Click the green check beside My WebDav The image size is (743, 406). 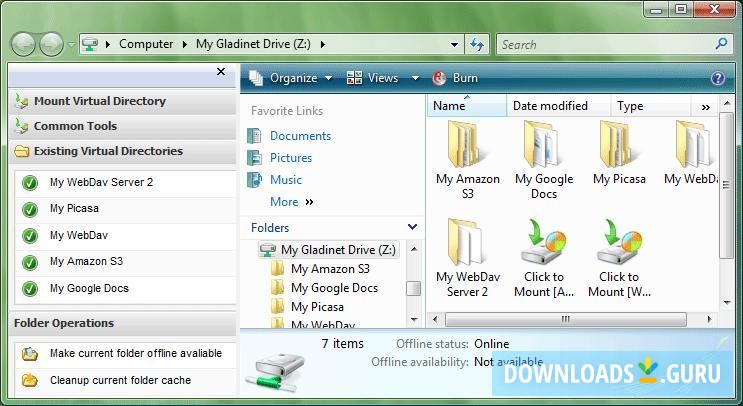tap(30, 235)
